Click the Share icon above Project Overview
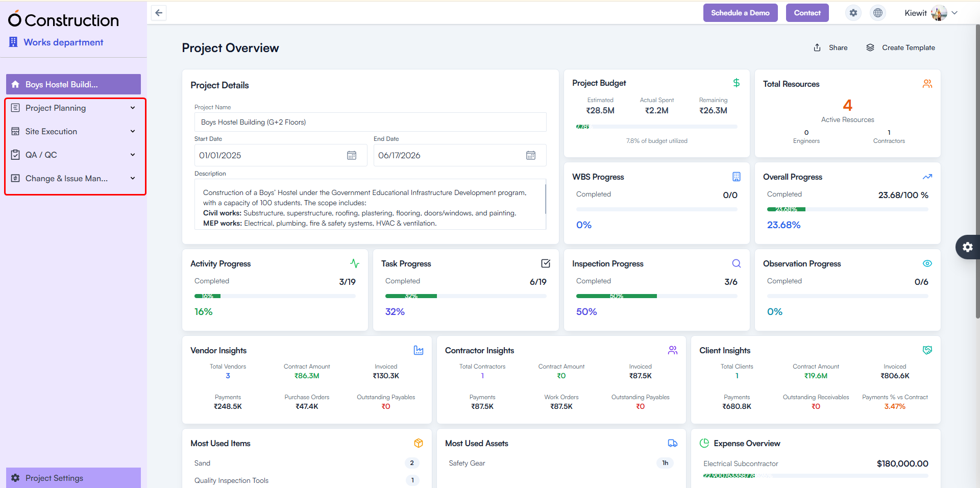This screenshot has height=488, width=980. click(817, 47)
